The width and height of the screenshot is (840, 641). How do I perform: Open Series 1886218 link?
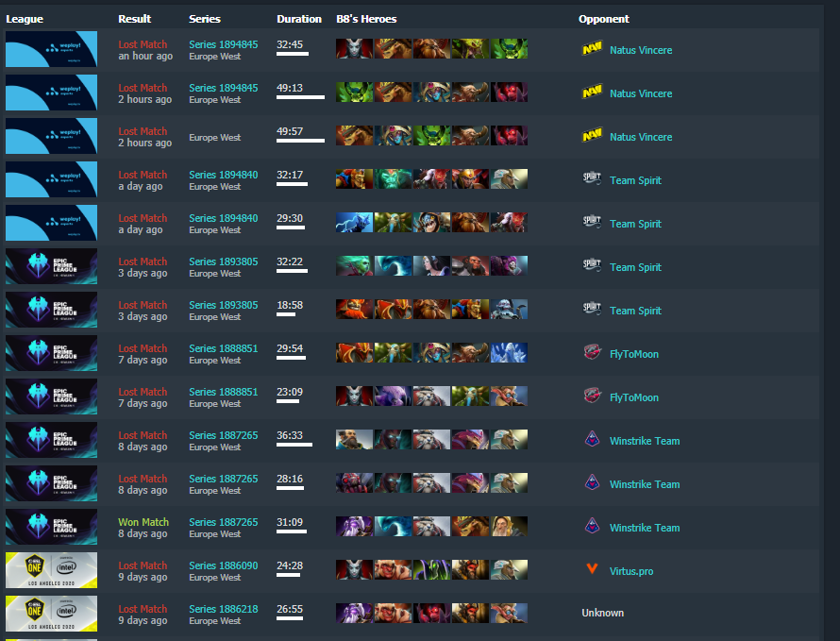(224, 609)
